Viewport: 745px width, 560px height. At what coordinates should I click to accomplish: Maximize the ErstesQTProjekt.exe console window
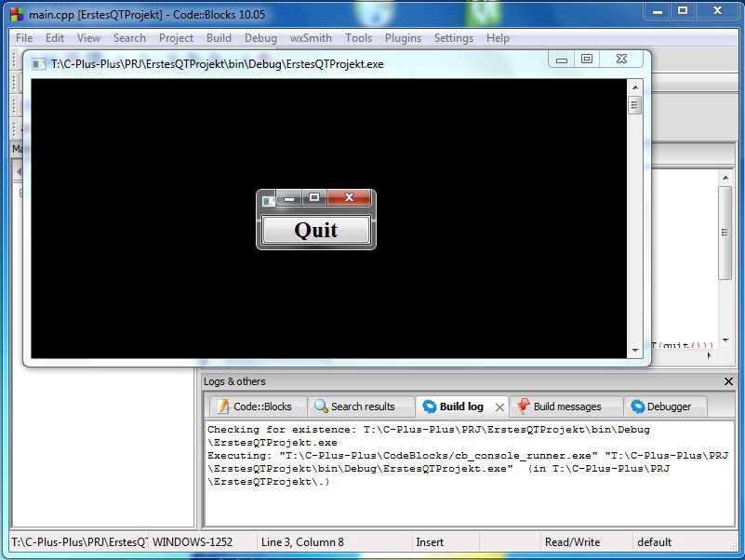(x=587, y=59)
